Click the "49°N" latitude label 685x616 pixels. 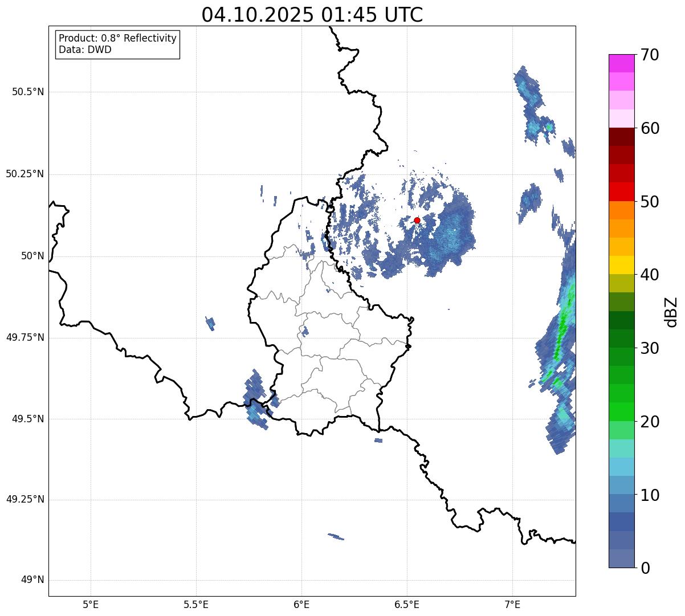pyautogui.click(x=32, y=580)
